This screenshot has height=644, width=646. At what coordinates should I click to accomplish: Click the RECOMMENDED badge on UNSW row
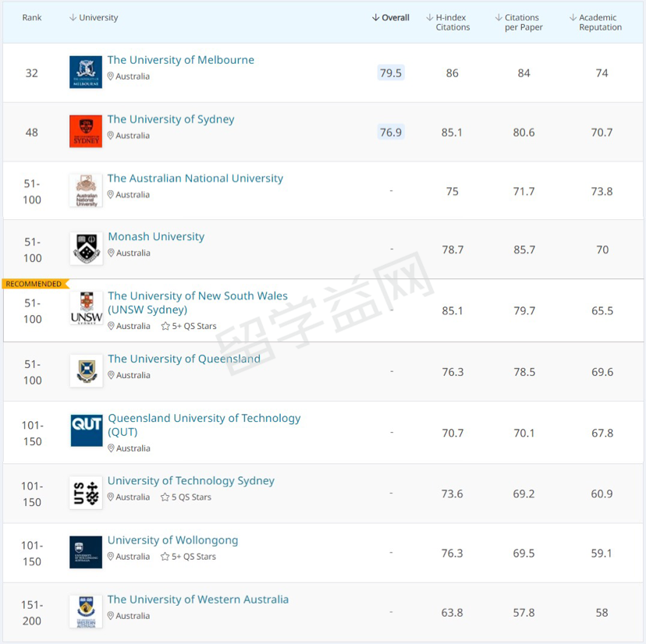click(35, 284)
